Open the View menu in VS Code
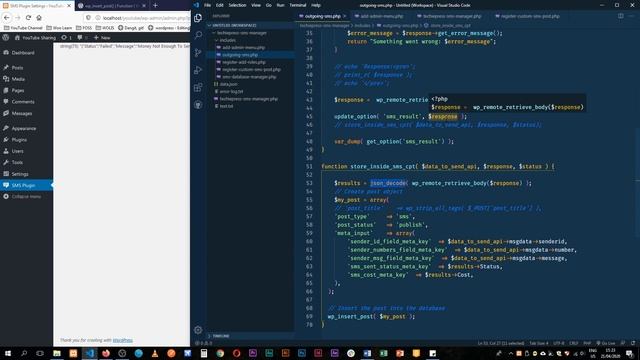The width and height of the screenshot is (640, 360). coord(256,5)
